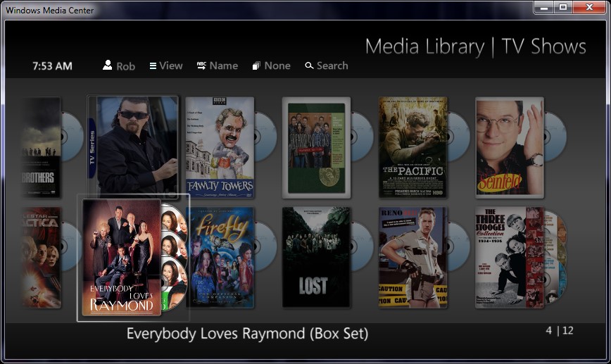Click the 4 | 12 item counter
The image size is (611, 364).
(x=560, y=330)
